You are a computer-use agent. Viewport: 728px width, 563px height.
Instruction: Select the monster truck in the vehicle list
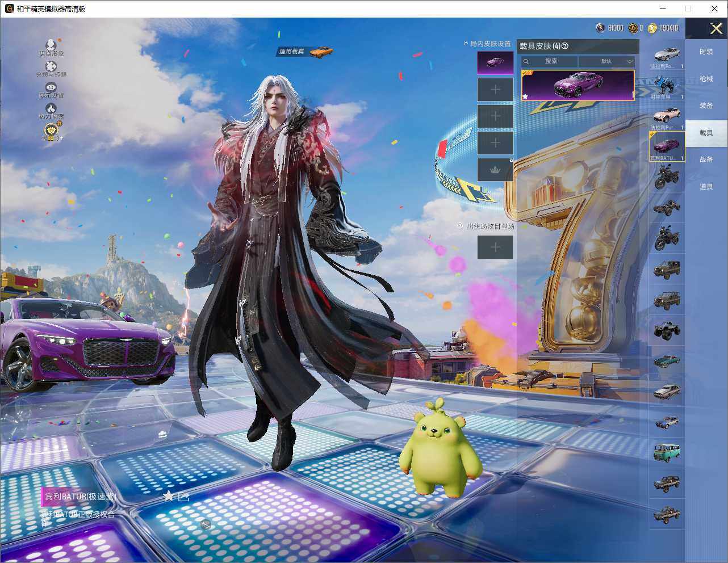[667, 330]
